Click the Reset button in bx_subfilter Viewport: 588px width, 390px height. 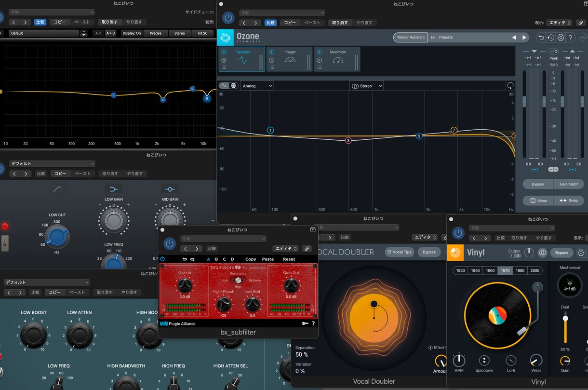click(289, 259)
